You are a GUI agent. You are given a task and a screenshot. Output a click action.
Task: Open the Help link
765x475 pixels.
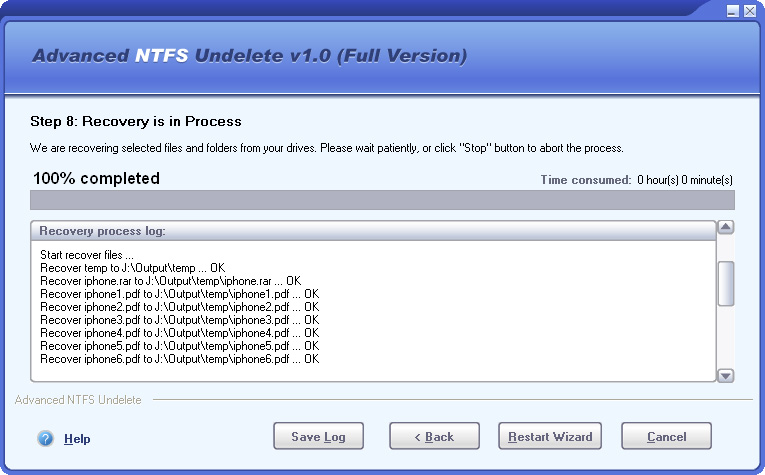coord(77,438)
